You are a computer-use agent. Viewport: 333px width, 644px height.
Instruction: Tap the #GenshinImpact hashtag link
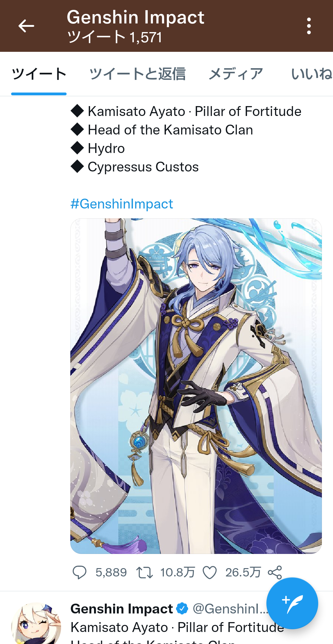click(122, 204)
